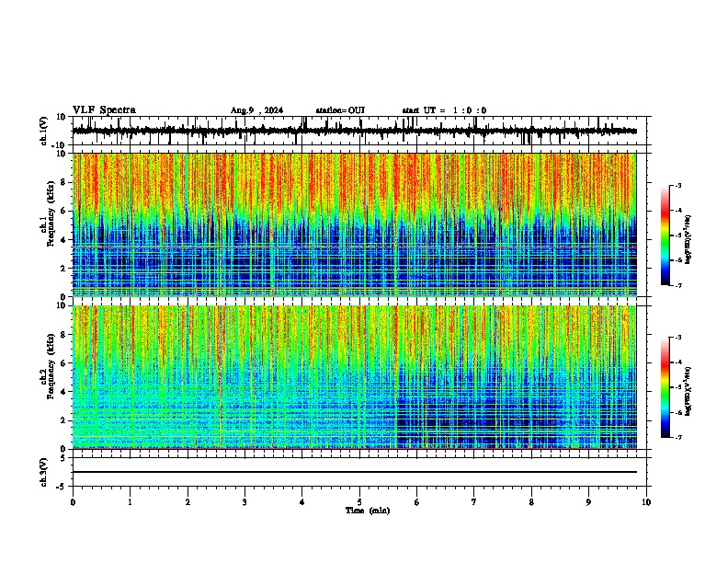This screenshot has height=563, width=728.
Task: Click the ch.2 color scale bar
Action: click(x=665, y=387)
